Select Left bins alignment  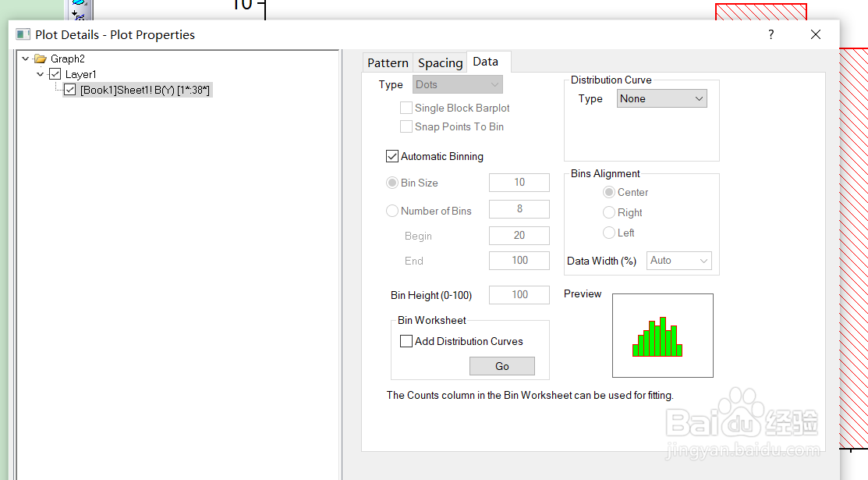(609, 233)
